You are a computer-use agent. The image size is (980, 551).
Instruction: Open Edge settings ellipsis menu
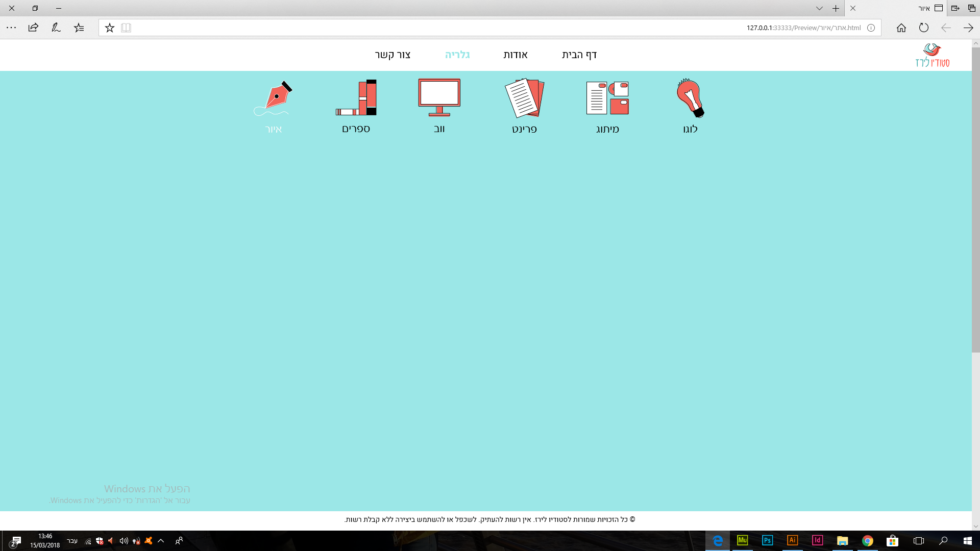coord(11,28)
